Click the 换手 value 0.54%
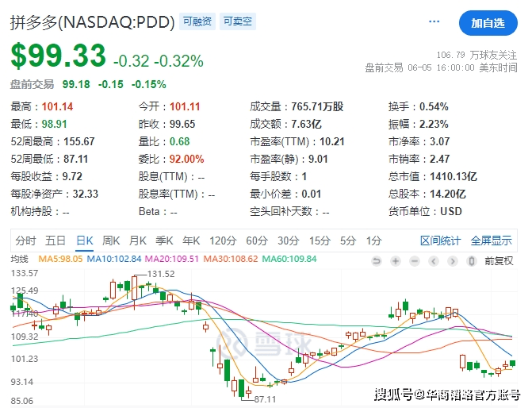This screenshot has width=532, height=408. (x=434, y=106)
